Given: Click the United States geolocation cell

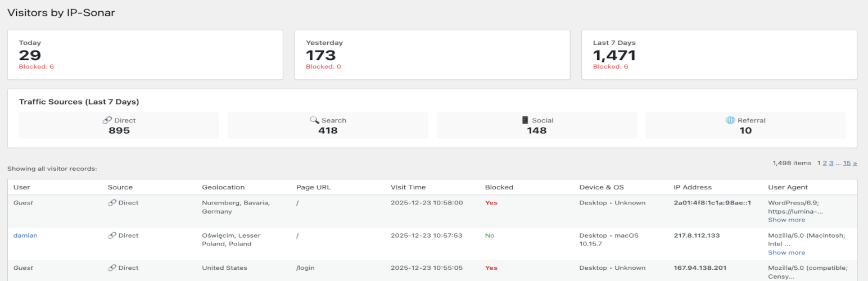Looking at the screenshot, I should (224, 268).
